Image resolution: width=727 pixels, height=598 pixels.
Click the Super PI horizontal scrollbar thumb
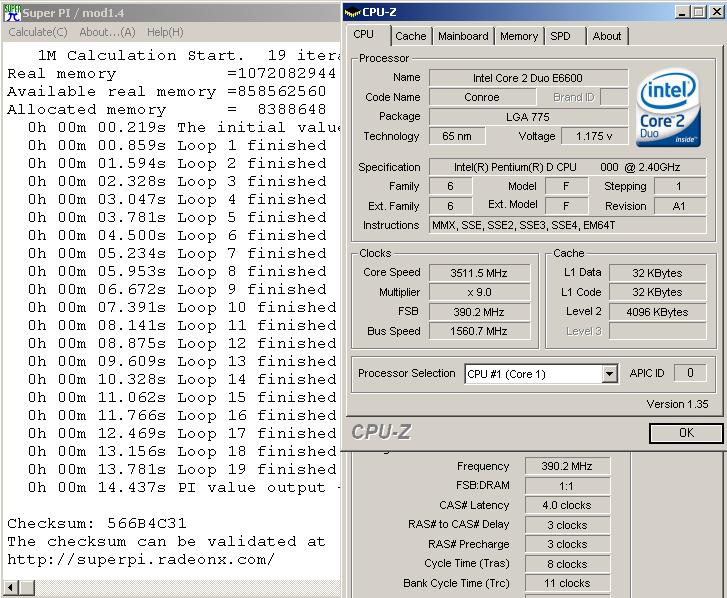point(27,588)
